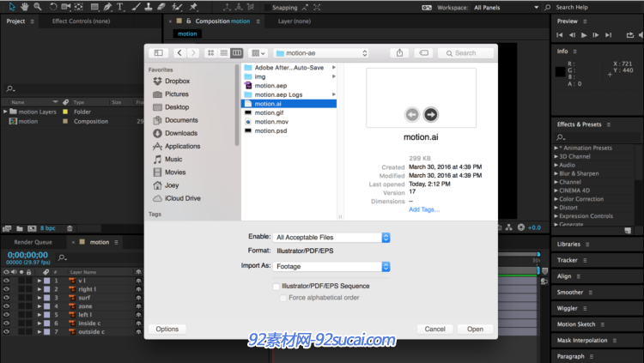Open the motion-ae folder path dropdown
Image resolution: width=644 pixels, height=363 pixels.
pos(321,53)
